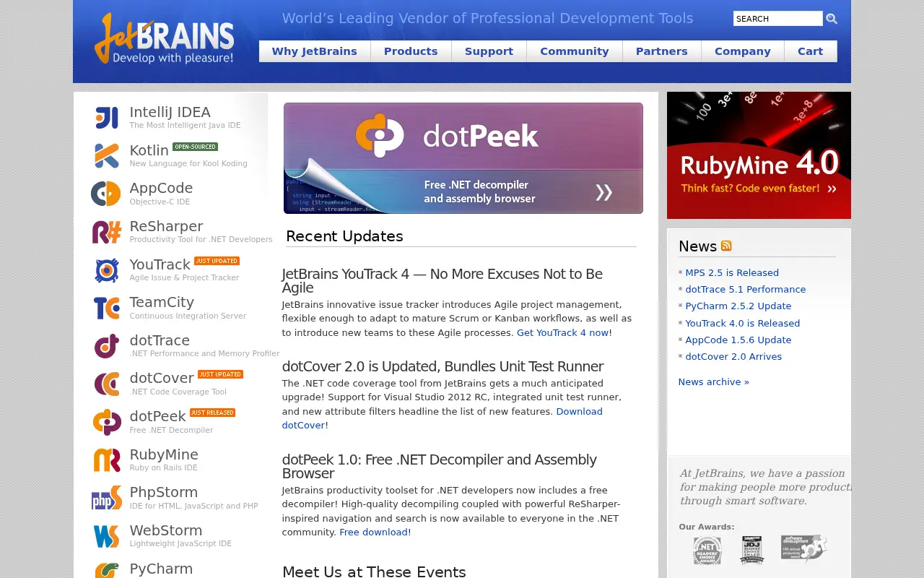Open the Why JetBrains menu
The height and width of the screenshot is (578, 924).
[x=315, y=51]
